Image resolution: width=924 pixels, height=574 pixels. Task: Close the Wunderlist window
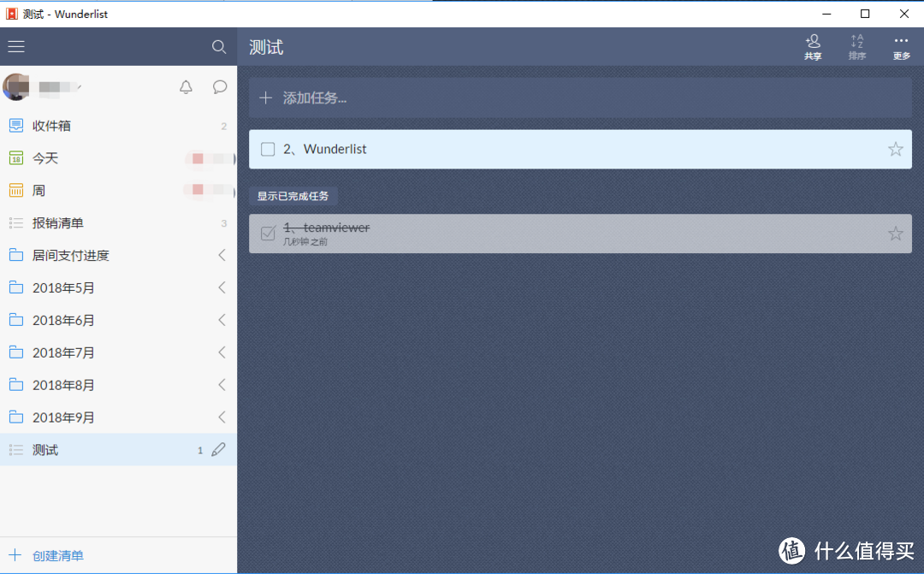(904, 14)
